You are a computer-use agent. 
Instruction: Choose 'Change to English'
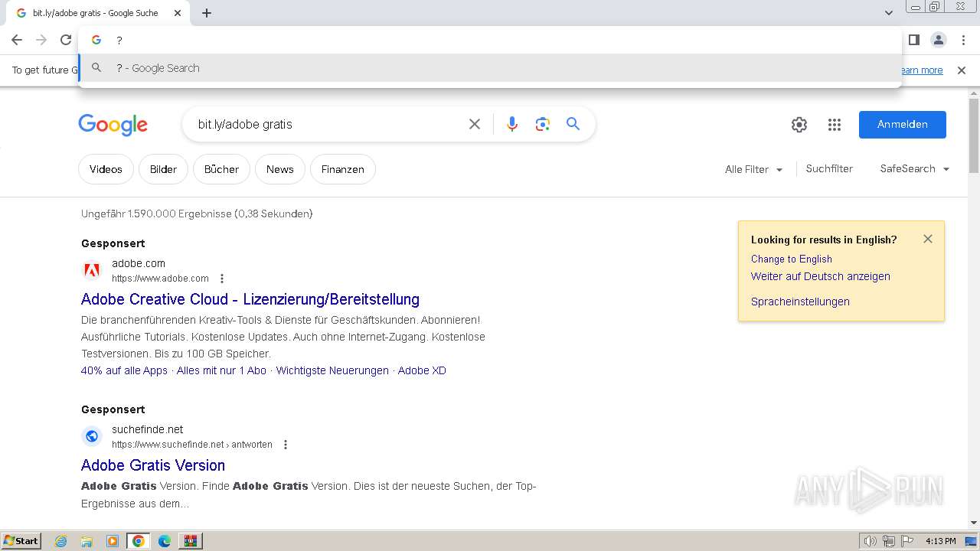point(792,259)
